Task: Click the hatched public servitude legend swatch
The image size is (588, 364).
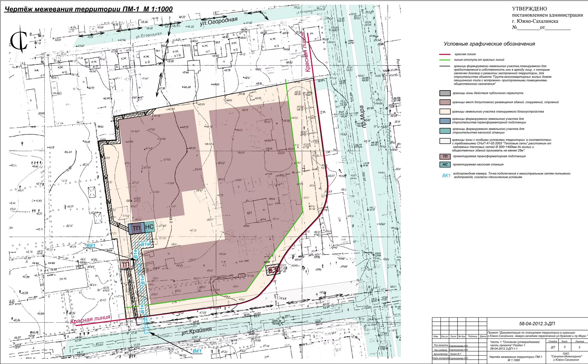Action: click(445, 93)
